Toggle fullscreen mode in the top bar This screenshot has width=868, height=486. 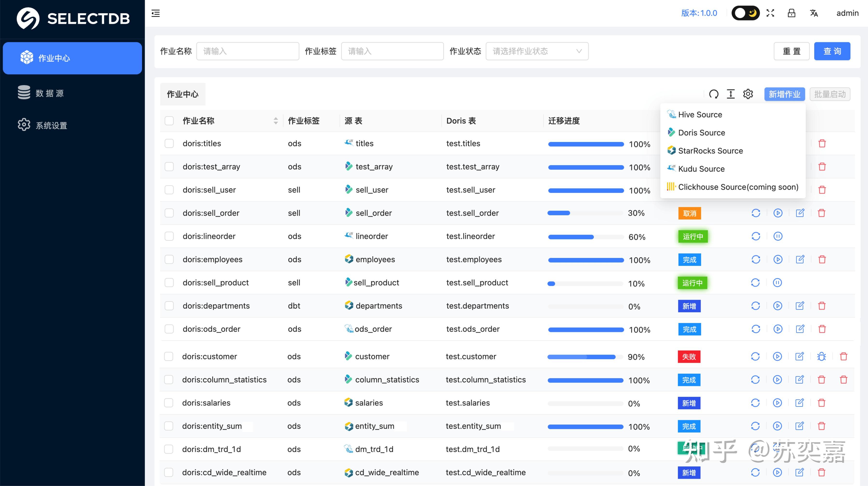pyautogui.click(x=770, y=13)
